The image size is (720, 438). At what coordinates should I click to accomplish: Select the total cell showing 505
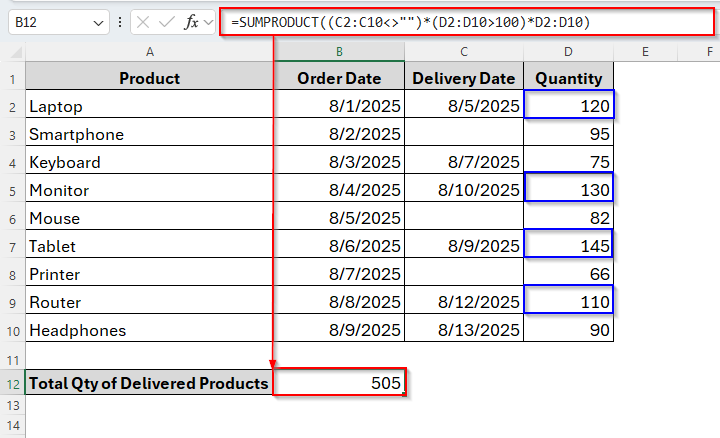339,382
